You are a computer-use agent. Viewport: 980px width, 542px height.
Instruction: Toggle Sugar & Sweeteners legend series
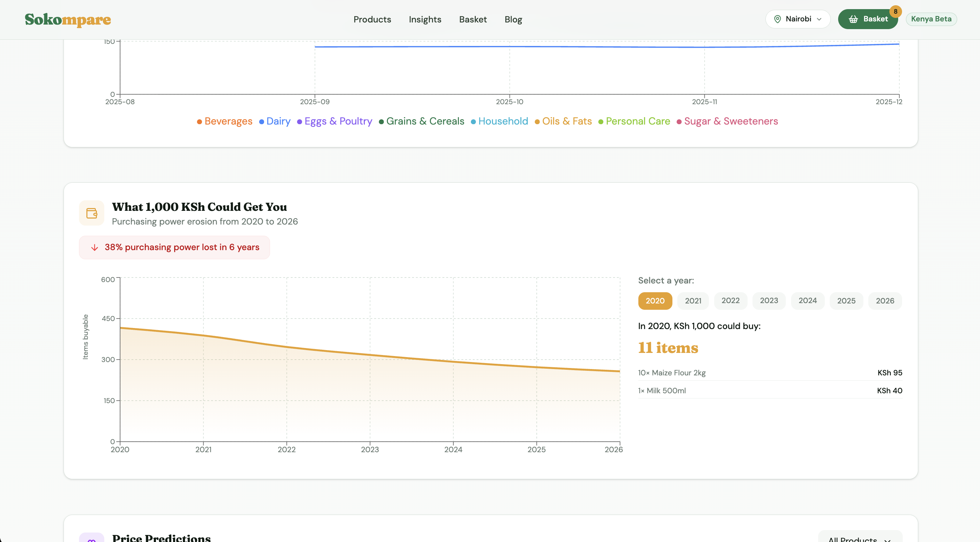728,121
